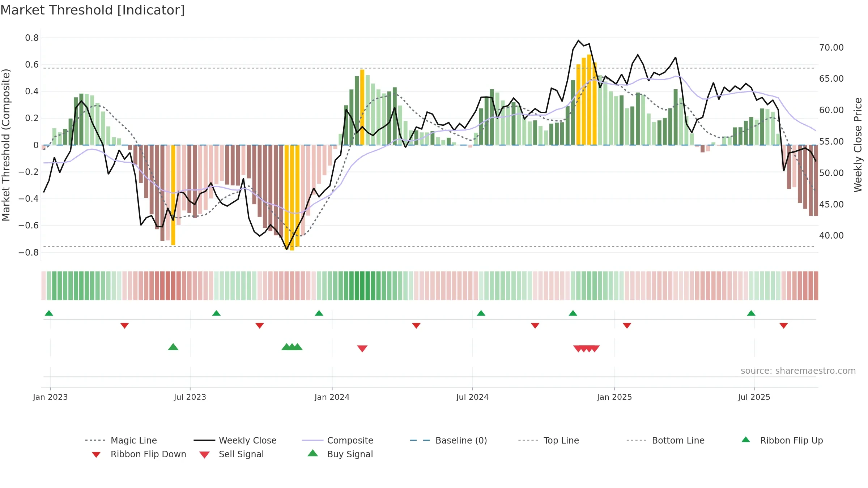Toggle the Weekly Close legend entry
This screenshot has height=488, width=868.
(x=235, y=440)
